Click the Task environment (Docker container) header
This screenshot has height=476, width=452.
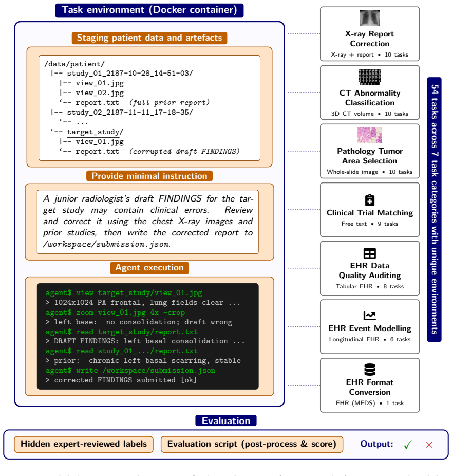click(149, 10)
